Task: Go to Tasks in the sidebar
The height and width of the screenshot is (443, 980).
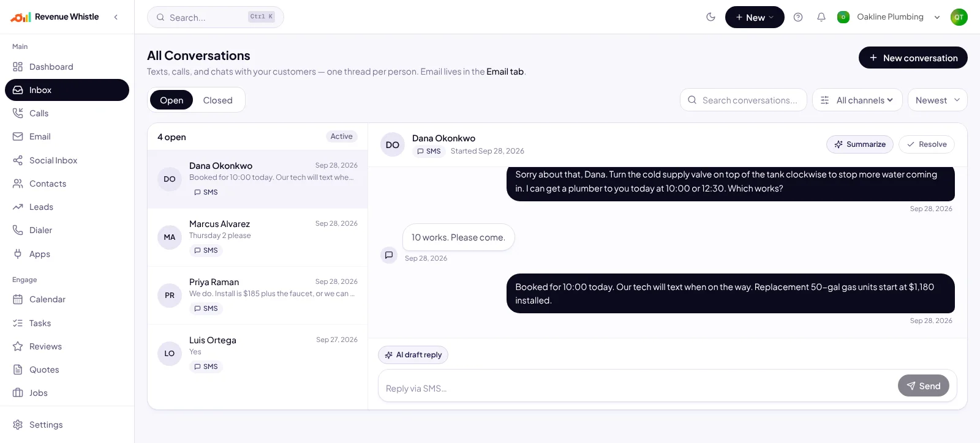Action: (x=67, y=323)
